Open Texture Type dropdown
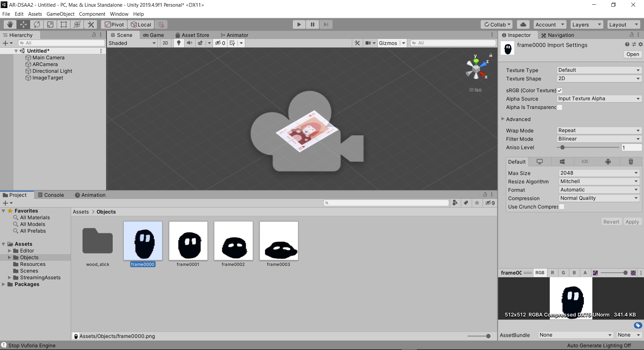 599,70
